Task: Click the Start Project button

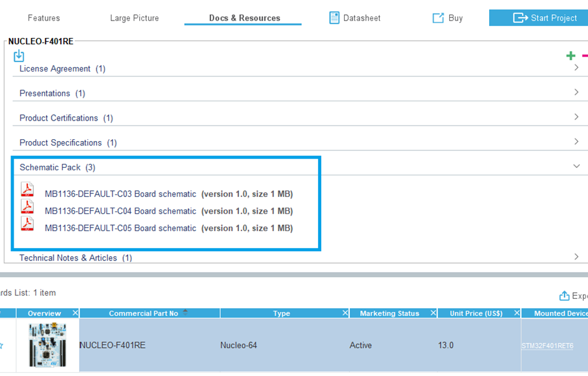Action: point(538,17)
